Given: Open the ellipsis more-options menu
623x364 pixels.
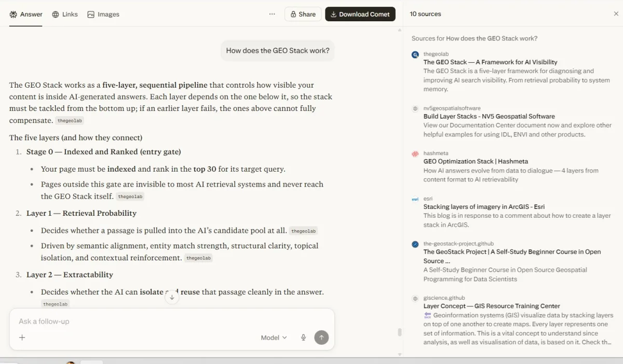Looking at the screenshot, I should click(272, 14).
